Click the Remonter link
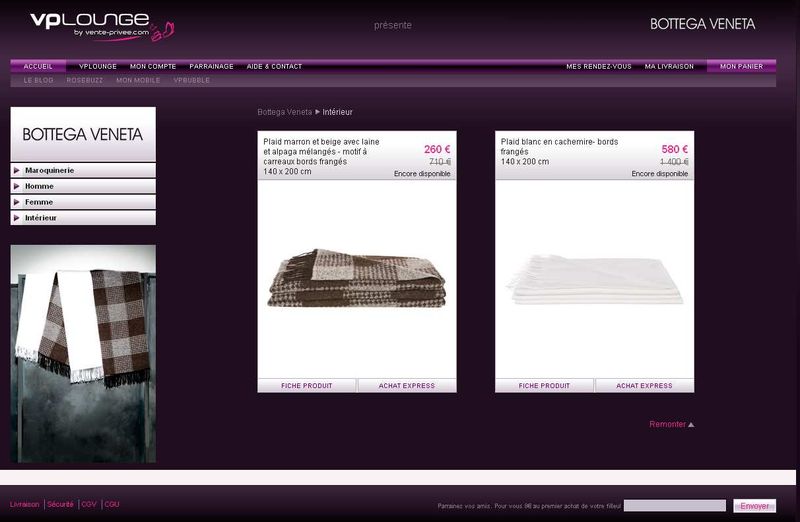The image size is (800, 522). pos(667,425)
